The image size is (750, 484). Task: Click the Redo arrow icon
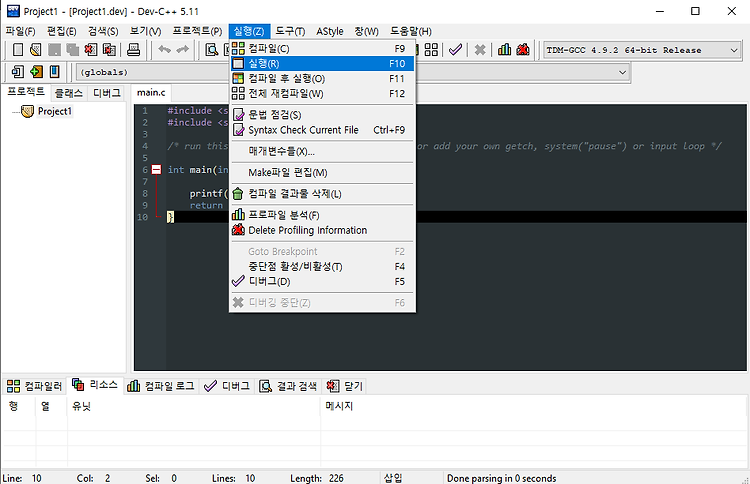[x=183, y=49]
